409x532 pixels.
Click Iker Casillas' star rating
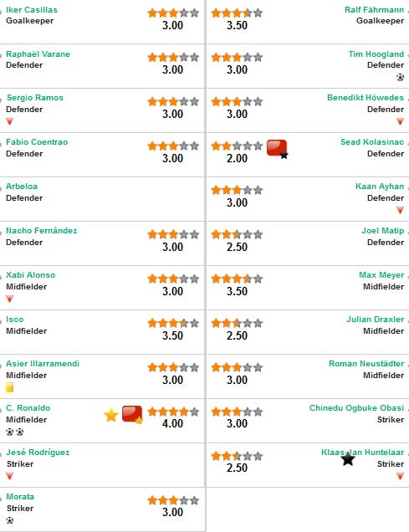click(173, 13)
